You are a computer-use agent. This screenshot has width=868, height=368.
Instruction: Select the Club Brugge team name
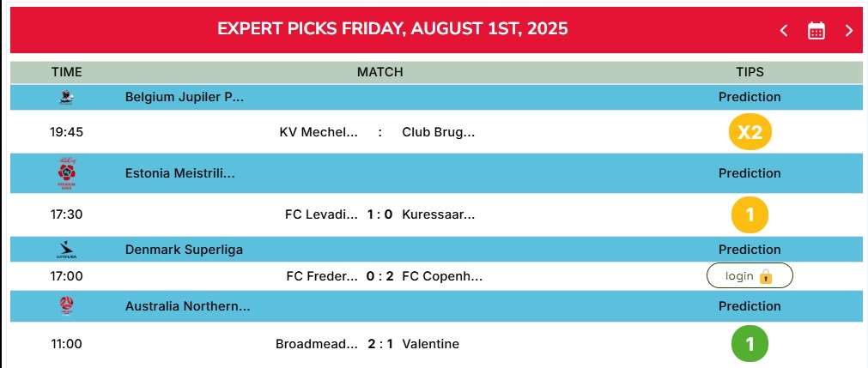[x=439, y=132]
